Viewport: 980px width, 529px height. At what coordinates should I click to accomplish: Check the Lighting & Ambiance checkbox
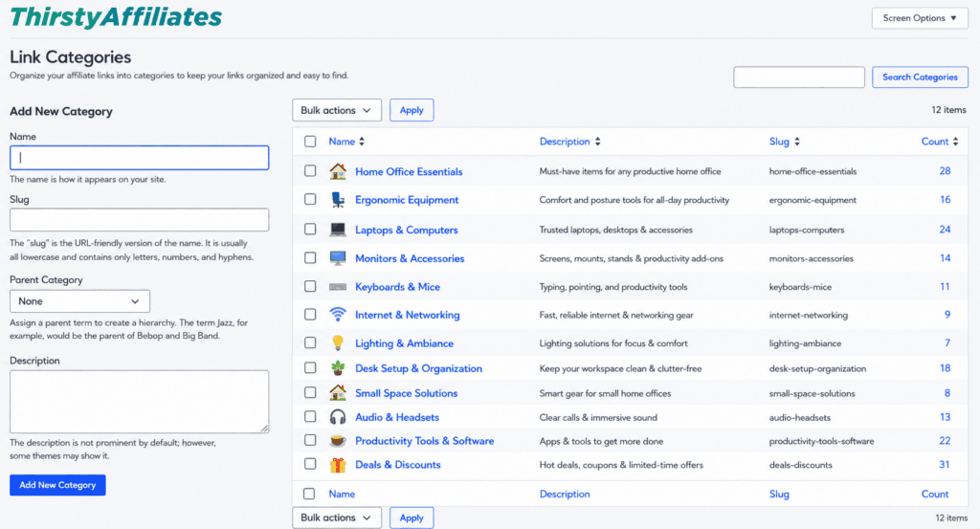(x=310, y=342)
